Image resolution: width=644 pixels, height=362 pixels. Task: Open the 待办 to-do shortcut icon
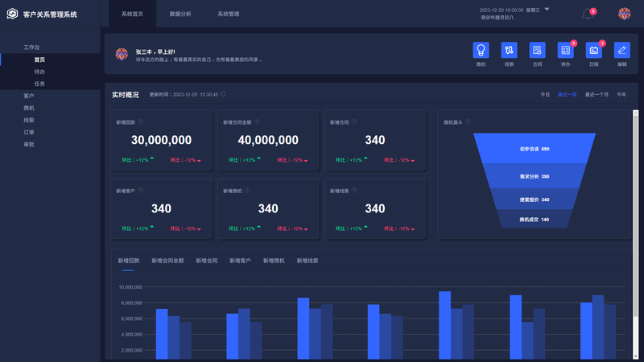point(565,50)
